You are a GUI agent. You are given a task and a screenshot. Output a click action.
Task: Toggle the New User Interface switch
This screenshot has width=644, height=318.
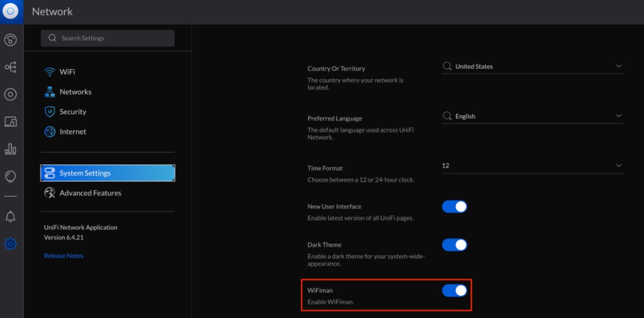454,207
